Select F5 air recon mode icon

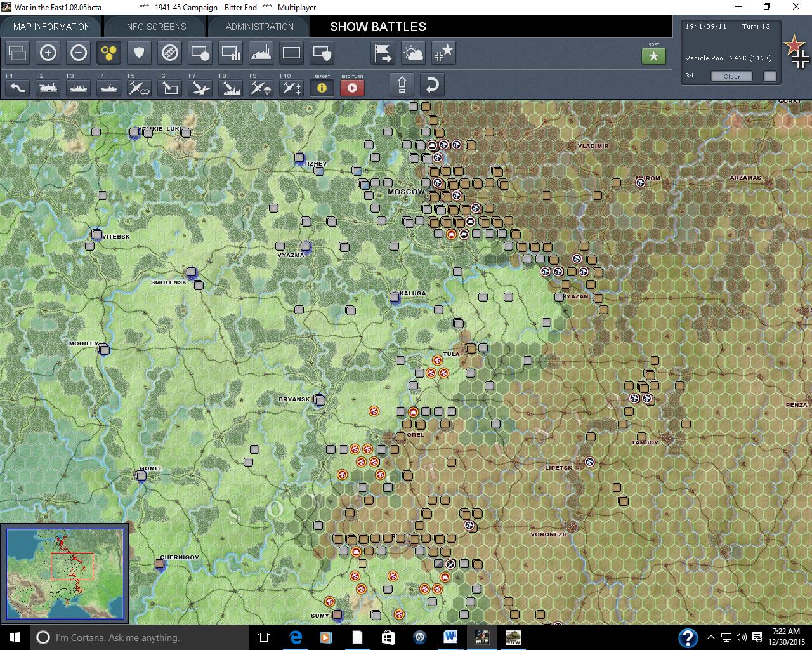[140, 88]
